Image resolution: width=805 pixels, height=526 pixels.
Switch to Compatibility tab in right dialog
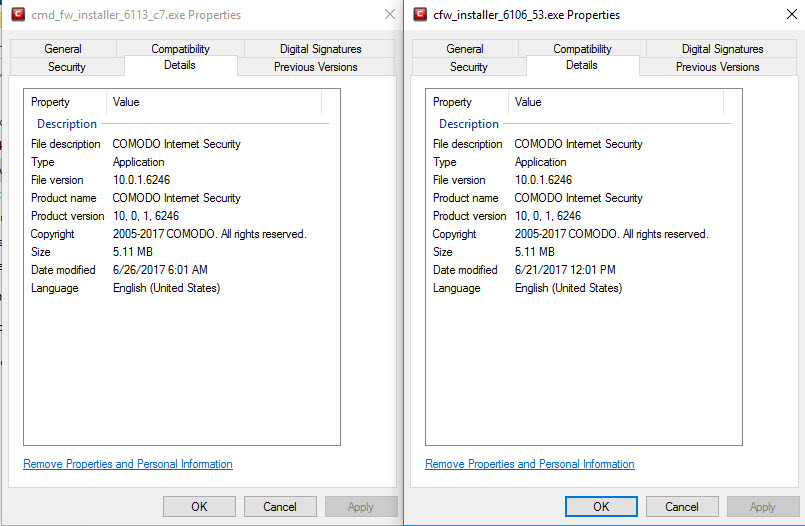tap(582, 49)
